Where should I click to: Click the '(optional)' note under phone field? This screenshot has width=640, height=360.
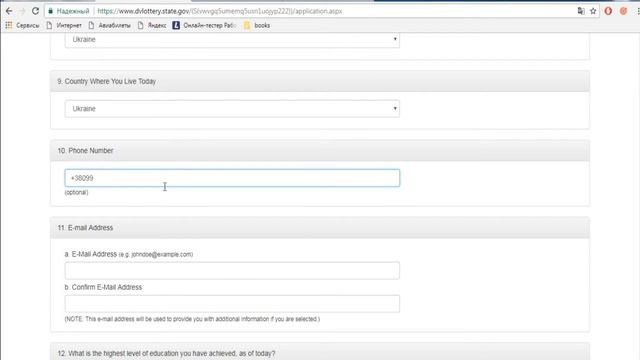[x=76, y=192]
